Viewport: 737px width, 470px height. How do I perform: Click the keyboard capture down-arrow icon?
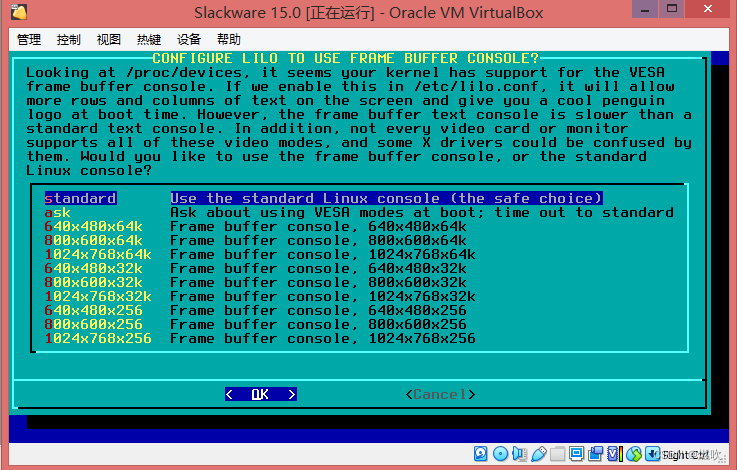tap(652, 454)
